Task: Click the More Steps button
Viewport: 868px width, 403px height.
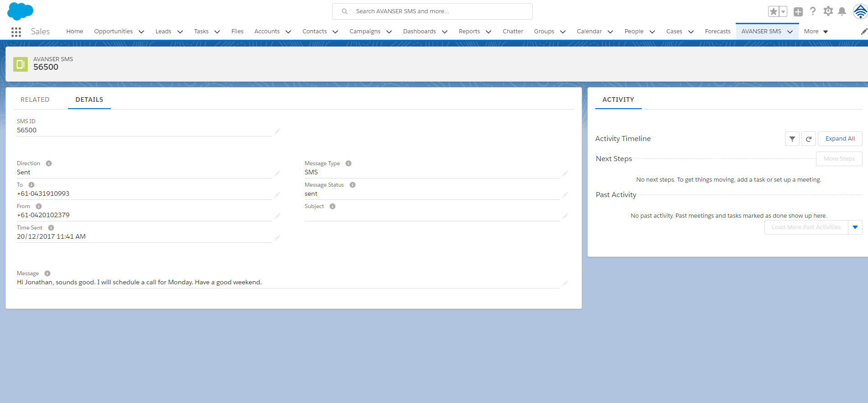Action: click(x=839, y=159)
